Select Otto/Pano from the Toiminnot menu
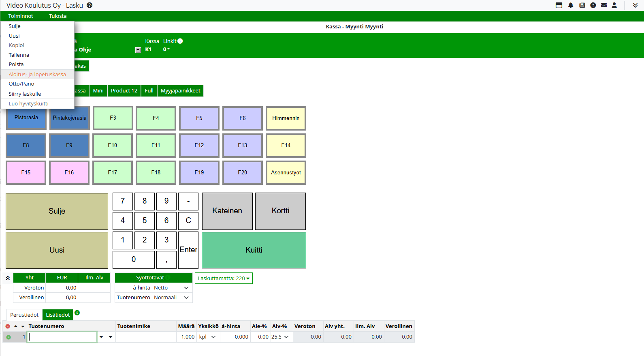The width and height of the screenshot is (644, 356). [x=21, y=84]
